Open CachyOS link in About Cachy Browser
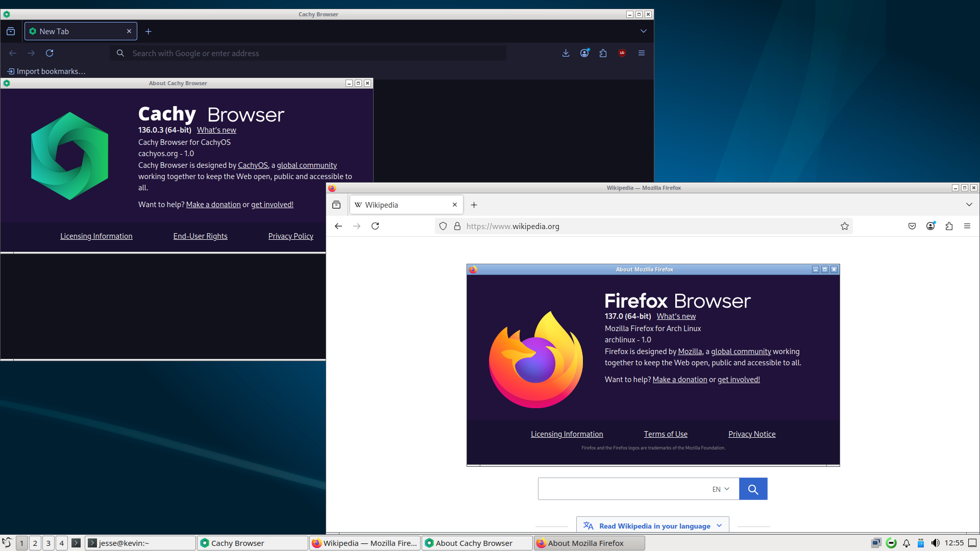Image resolution: width=980 pixels, height=551 pixels. click(x=253, y=165)
